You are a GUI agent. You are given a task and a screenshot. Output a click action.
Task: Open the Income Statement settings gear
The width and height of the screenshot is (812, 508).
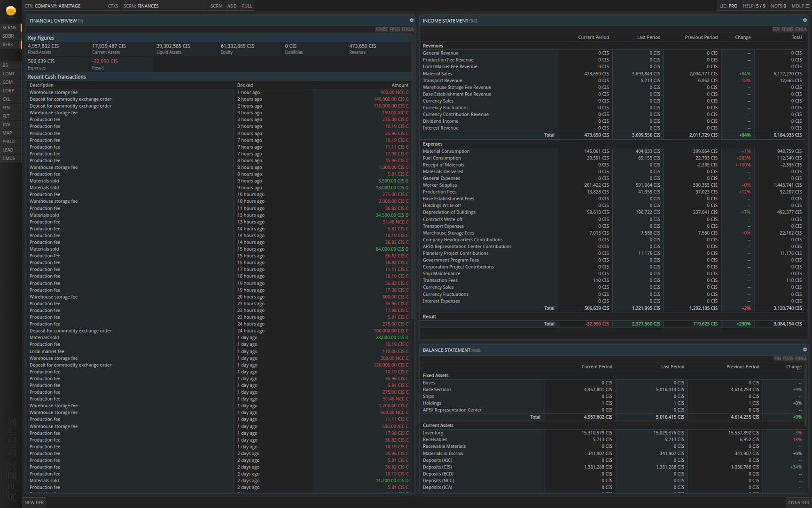pyautogui.click(x=805, y=20)
